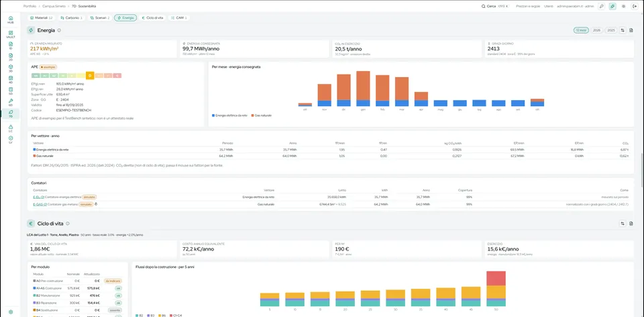
Task: Open the Utenti link in top bar
Action: tap(549, 6)
